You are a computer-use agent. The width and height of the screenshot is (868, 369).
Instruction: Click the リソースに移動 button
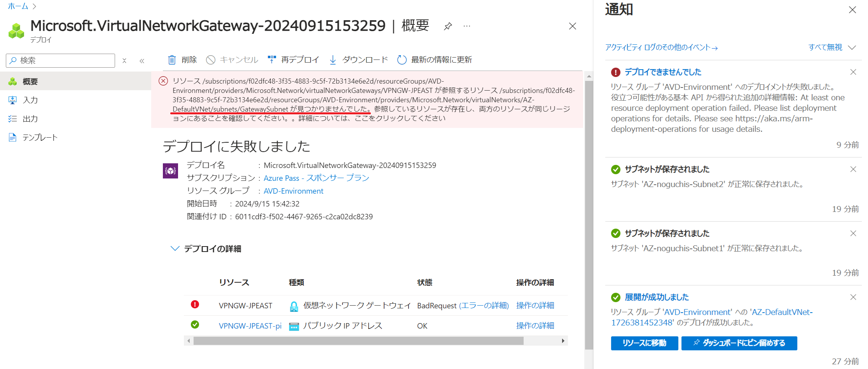pos(644,343)
